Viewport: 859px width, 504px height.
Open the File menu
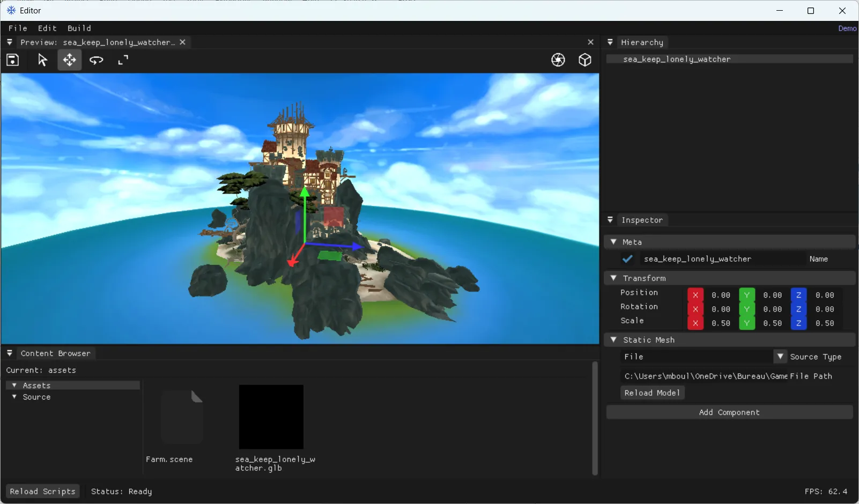click(18, 28)
